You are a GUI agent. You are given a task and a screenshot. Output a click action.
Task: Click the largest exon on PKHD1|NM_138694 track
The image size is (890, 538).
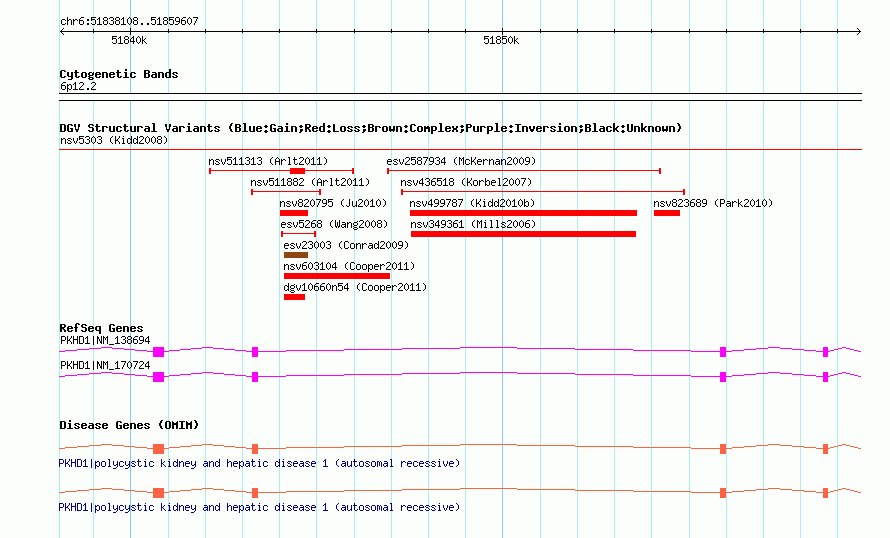coord(158,352)
